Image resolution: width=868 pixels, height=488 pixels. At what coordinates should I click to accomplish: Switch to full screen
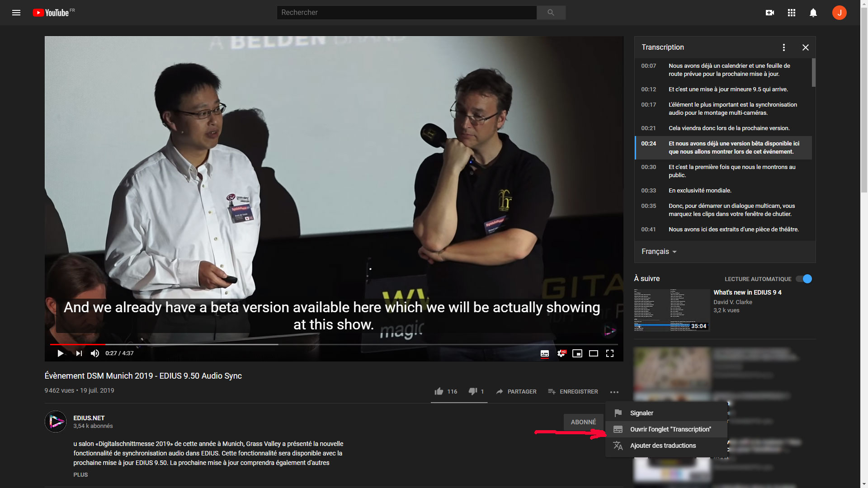tap(610, 353)
